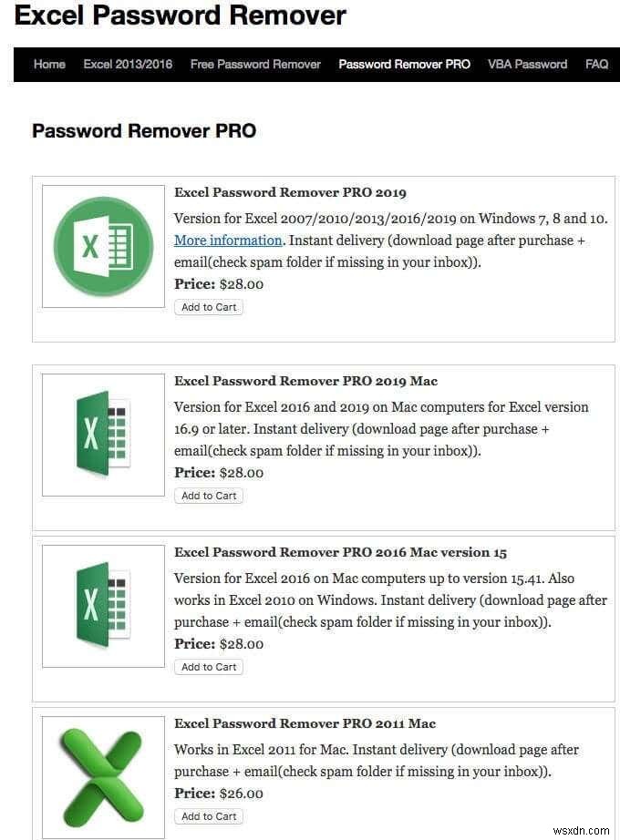Click the Excel Password Remover PRO 2019 product title
The width and height of the screenshot is (620, 840).
(x=290, y=192)
